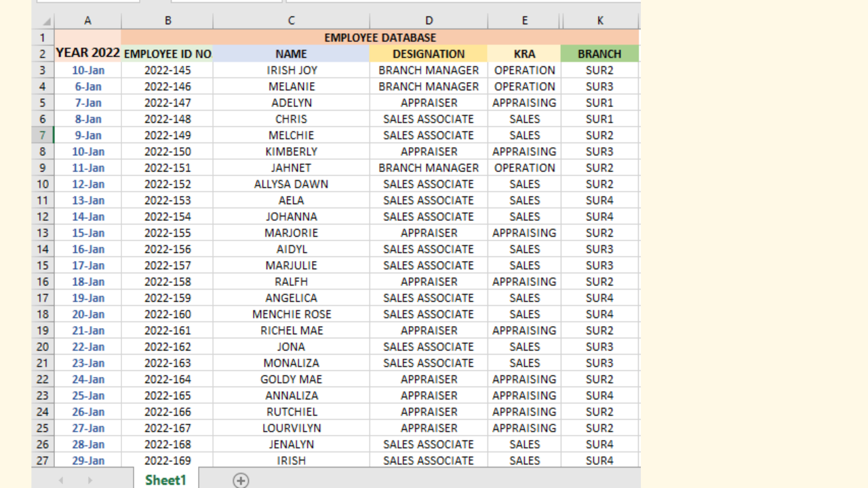This screenshot has width=868, height=488.
Task: Click APPRAISER designation in RALFH's row
Action: 429,282
